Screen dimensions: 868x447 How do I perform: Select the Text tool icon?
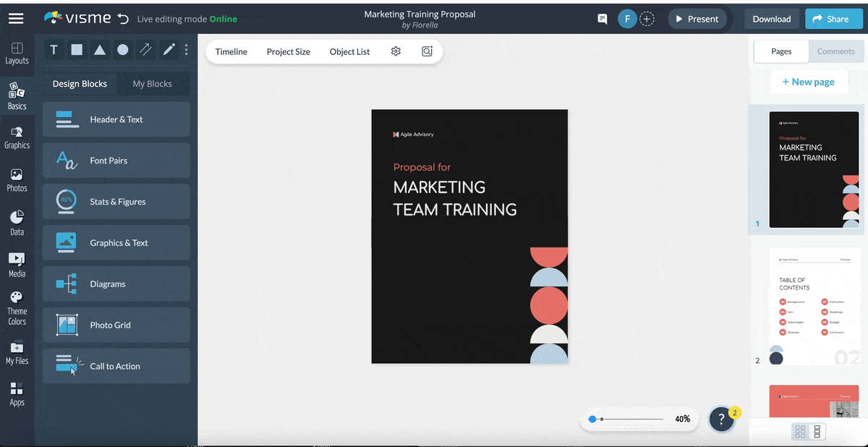54,50
